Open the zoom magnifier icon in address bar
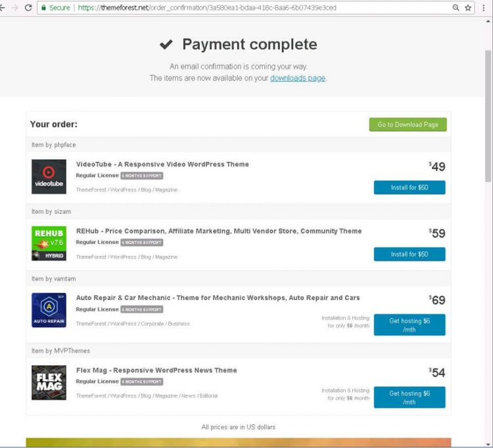The image size is (493, 448). click(456, 7)
